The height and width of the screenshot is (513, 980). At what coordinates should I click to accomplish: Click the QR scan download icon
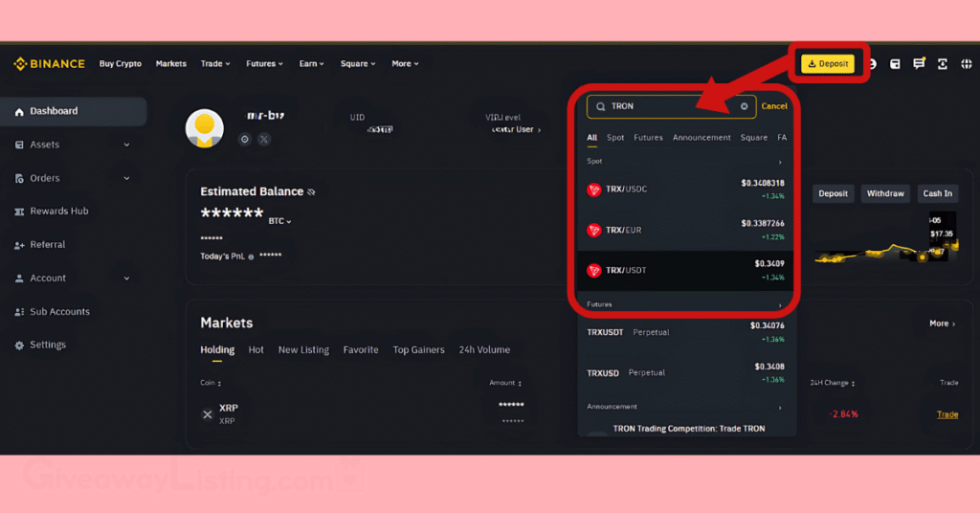(x=943, y=64)
